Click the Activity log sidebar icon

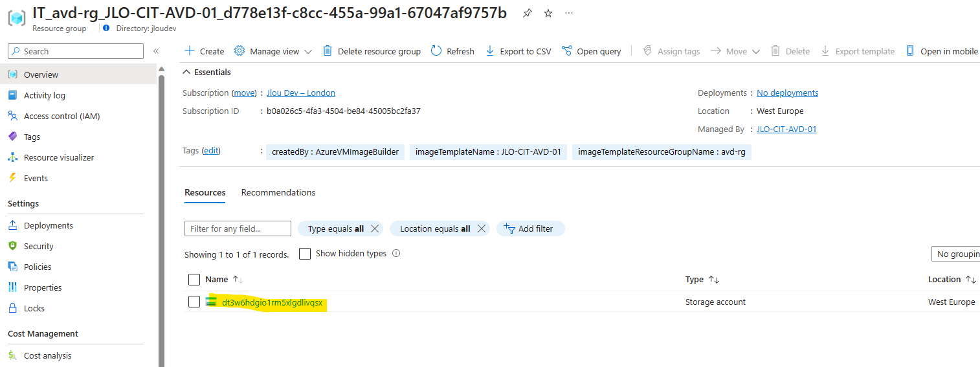pos(12,95)
